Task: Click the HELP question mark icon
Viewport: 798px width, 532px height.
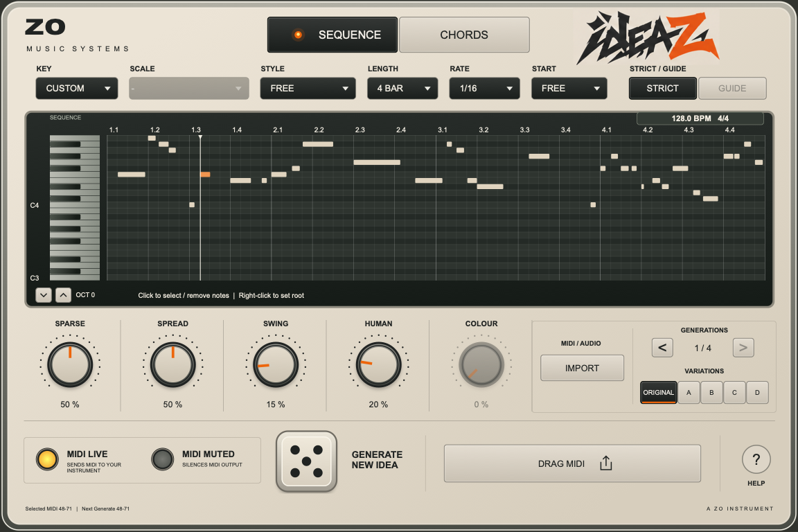Action: (x=756, y=460)
